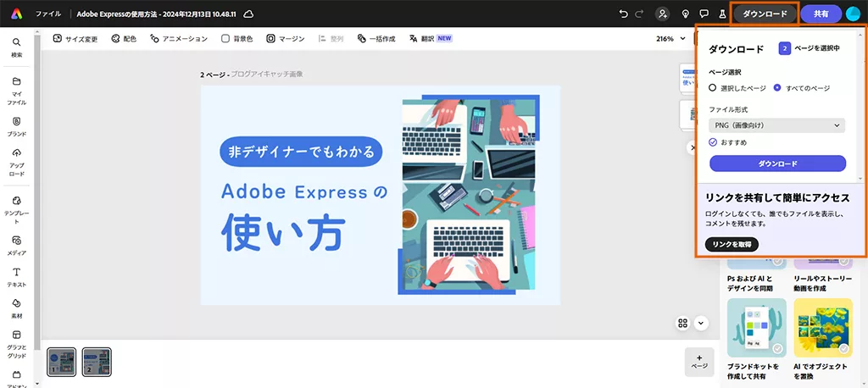
Task: Click the page 1 thumbnail in filmstrip
Action: [61, 363]
